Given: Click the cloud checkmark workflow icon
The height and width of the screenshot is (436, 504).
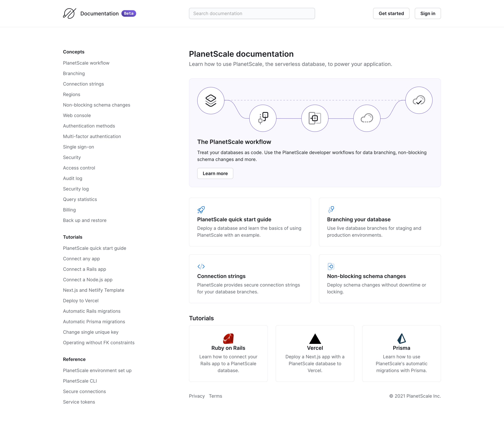Looking at the screenshot, I should click(x=419, y=100).
